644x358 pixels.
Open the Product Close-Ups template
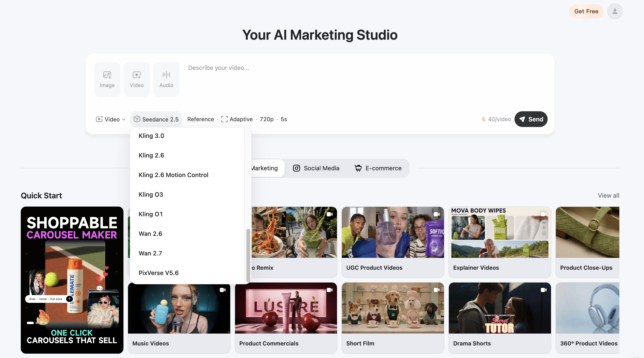pyautogui.click(x=587, y=242)
